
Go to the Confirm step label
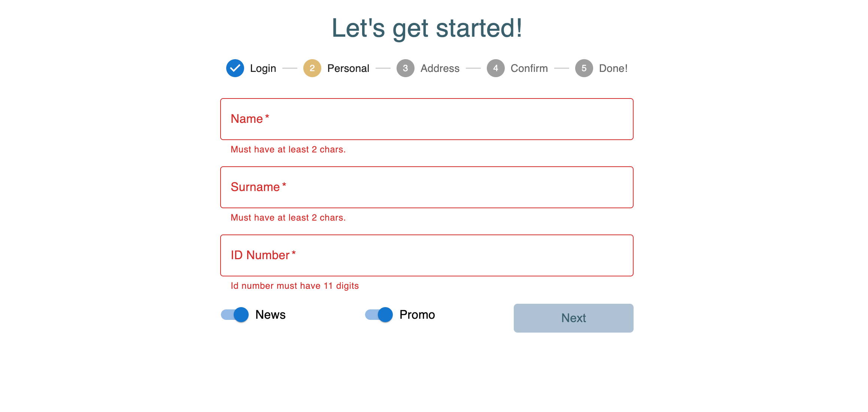point(529,68)
